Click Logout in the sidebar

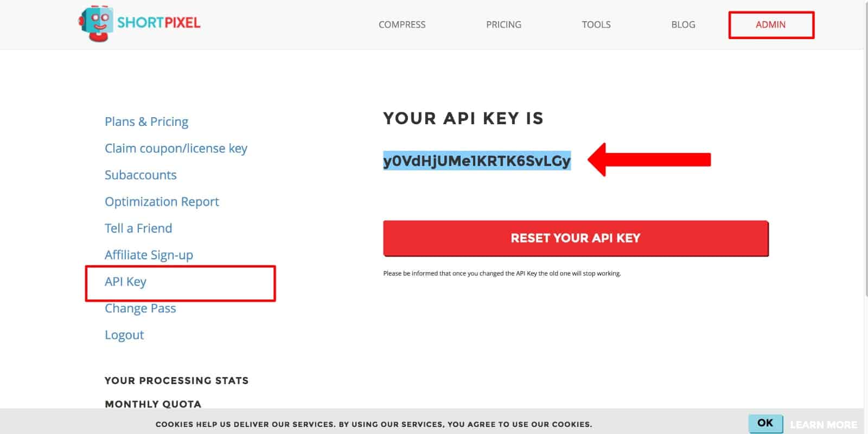124,335
